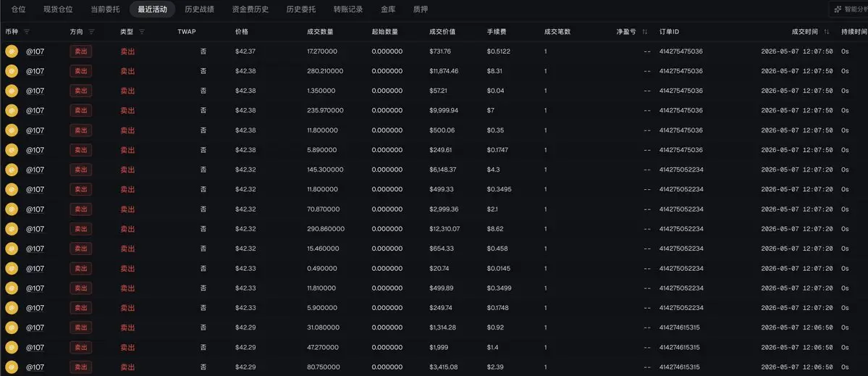Click the 智能分析 button label
The image size is (868, 376).
click(x=856, y=9)
